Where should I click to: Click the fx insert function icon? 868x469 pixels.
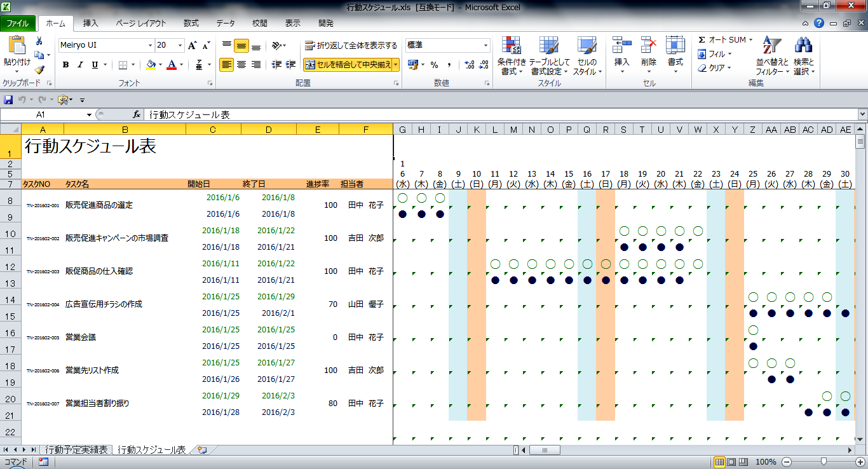click(136, 114)
